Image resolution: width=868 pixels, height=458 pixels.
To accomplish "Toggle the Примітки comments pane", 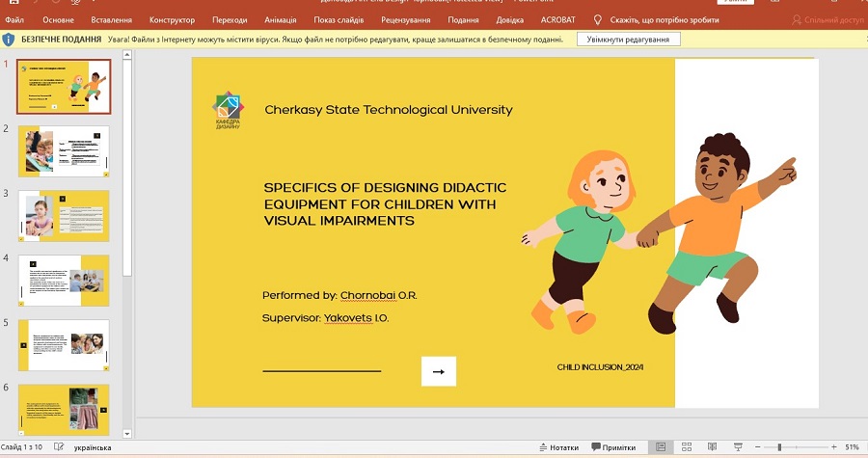I will coord(613,447).
